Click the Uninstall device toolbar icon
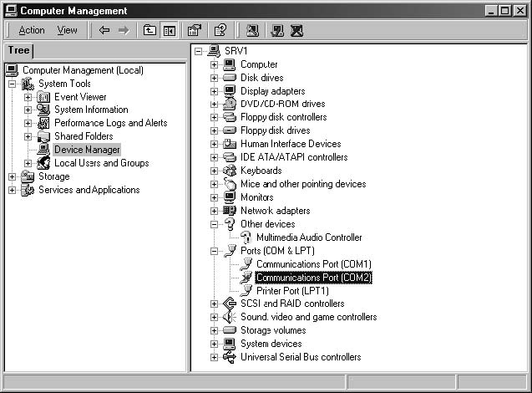This screenshot has width=532, height=393. click(x=296, y=31)
